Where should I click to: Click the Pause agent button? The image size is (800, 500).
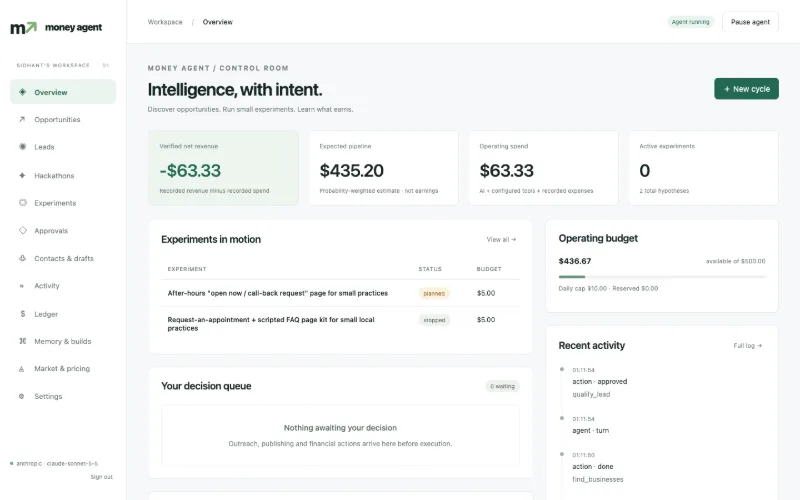tap(750, 22)
